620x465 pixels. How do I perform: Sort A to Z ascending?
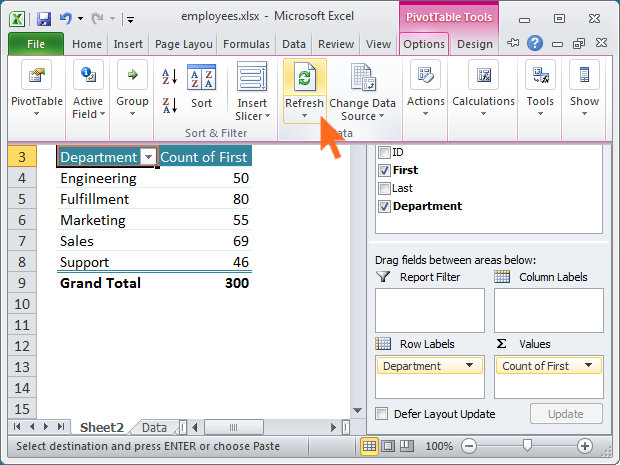tap(169, 76)
